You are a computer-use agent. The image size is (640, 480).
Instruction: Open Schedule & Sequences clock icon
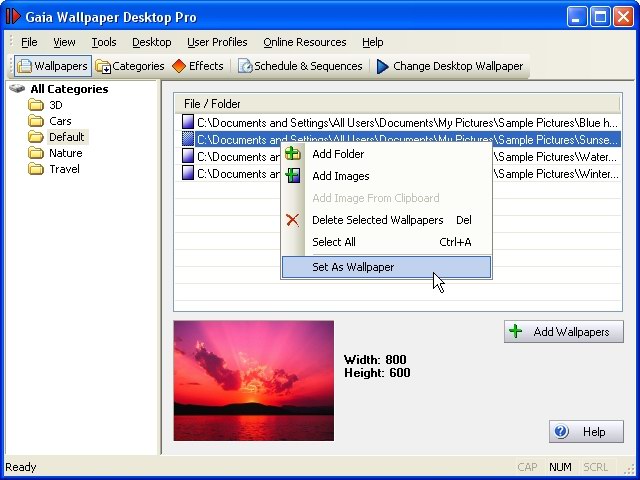pos(245,66)
